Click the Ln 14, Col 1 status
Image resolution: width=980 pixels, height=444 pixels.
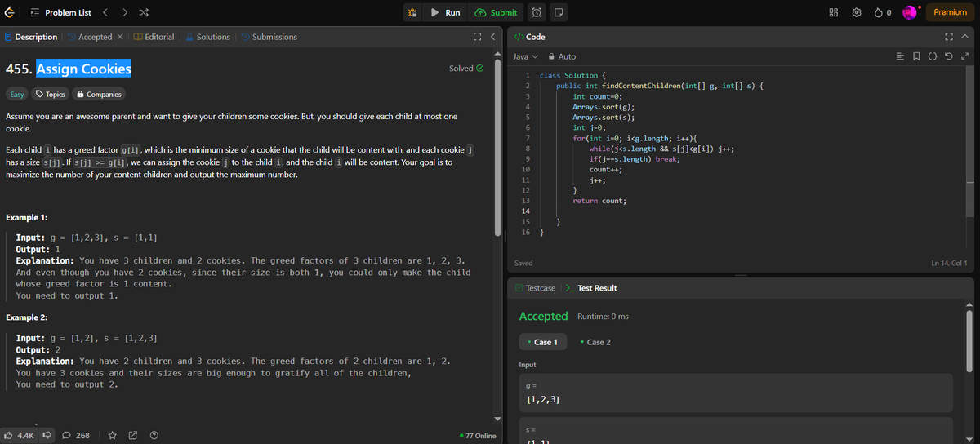(x=949, y=263)
